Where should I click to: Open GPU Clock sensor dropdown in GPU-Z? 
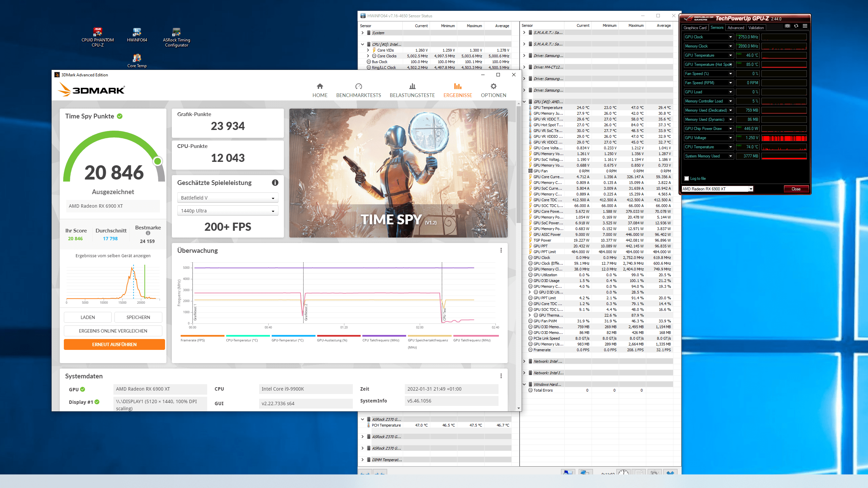pos(730,37)
